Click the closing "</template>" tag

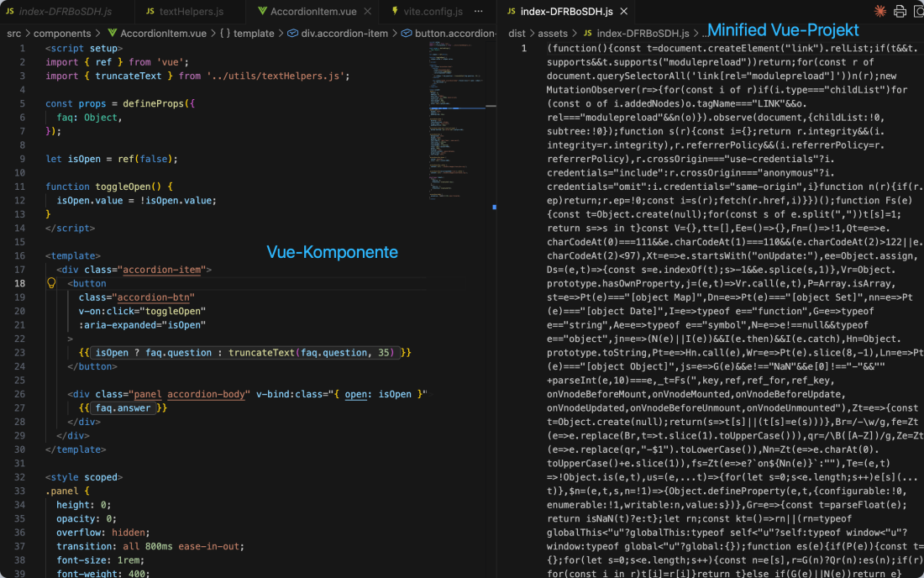point(76,449)
